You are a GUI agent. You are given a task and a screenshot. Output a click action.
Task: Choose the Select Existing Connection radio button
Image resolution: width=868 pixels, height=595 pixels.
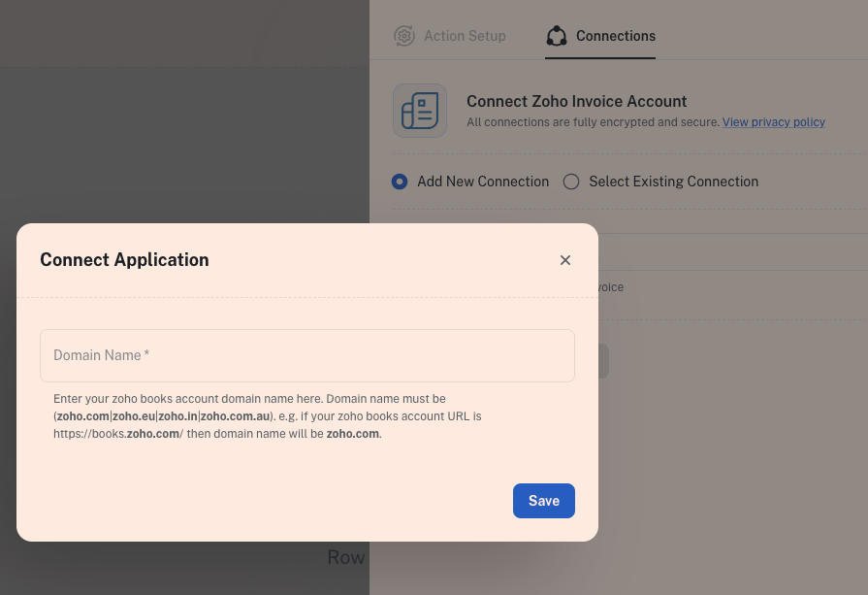(x=571, y=182)
